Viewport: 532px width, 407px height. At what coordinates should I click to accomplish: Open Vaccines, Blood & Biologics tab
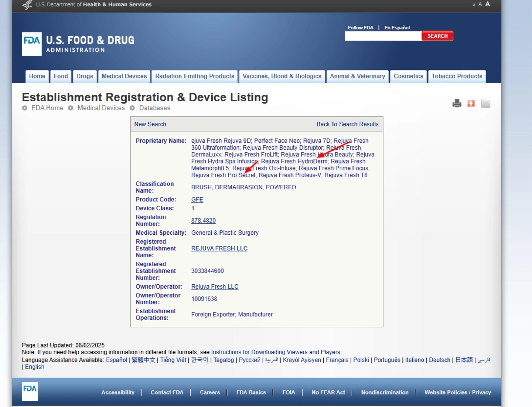click(x=282, y=77)
